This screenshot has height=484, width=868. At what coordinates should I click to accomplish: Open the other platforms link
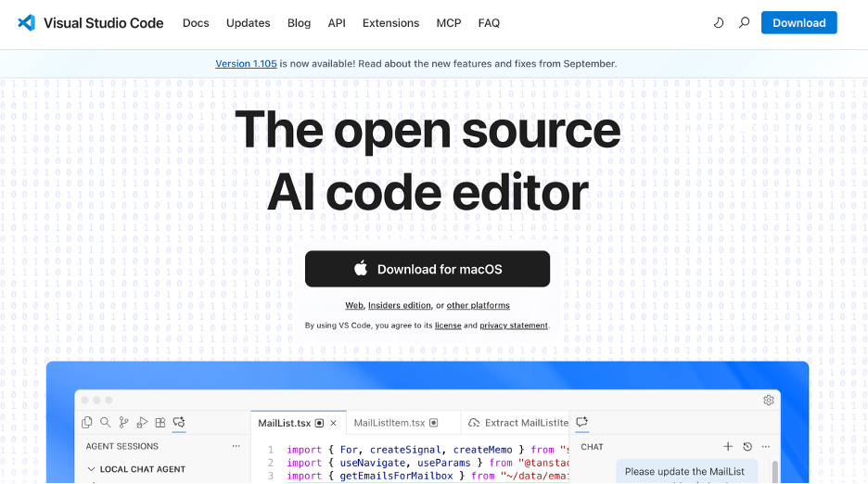479,305
